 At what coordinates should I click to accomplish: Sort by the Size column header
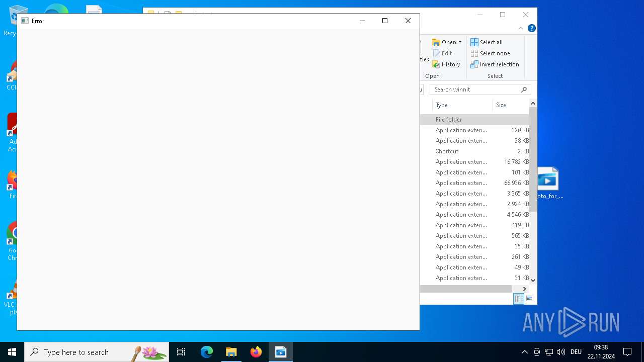[510, 105]
